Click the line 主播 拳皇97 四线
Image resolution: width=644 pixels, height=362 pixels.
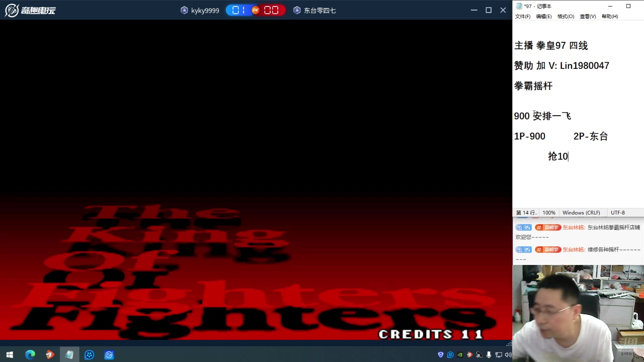[x=551, y=46]
